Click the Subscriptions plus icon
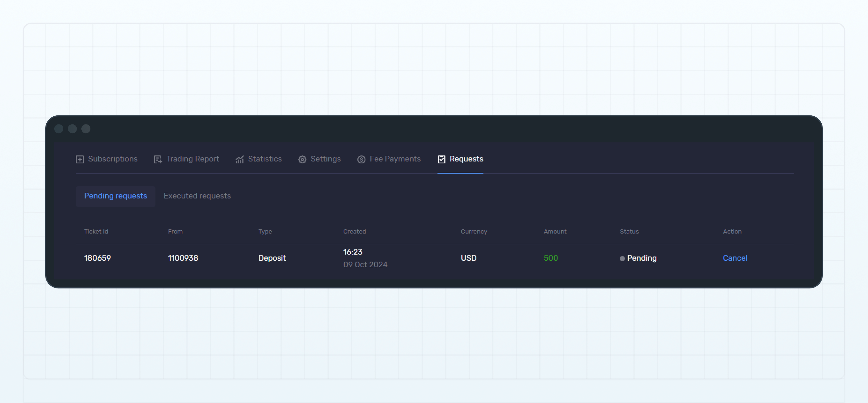This screenshot has width=868, height=403. (79, 159)
